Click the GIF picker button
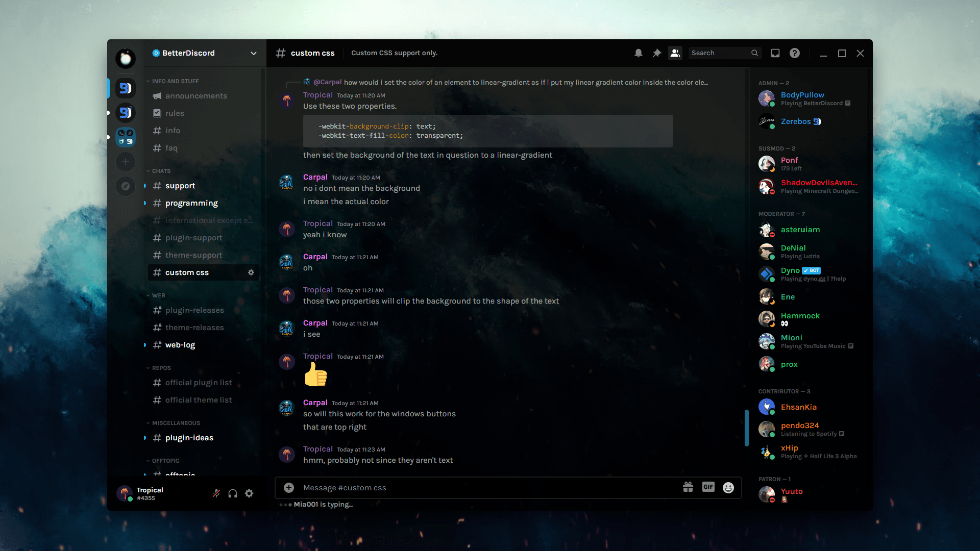The image size is (980, 551). click(x=708, y=488)
